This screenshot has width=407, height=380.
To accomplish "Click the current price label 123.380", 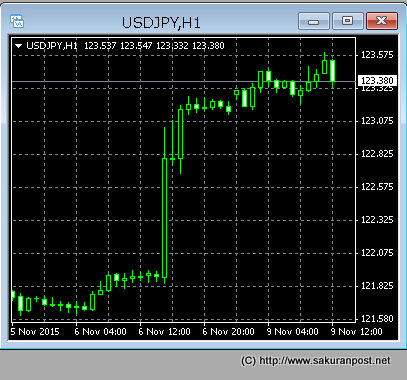I will pyautogui.click(x=377, y=80).
